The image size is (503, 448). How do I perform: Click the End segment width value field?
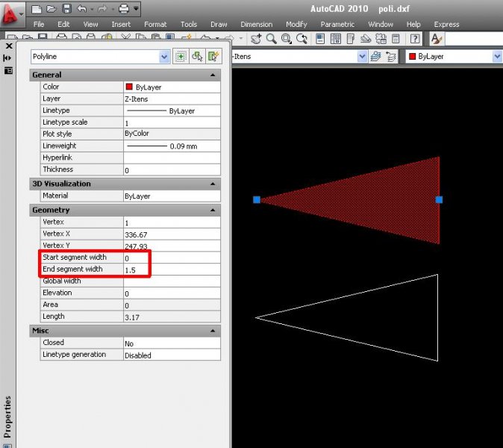(171, 270)
